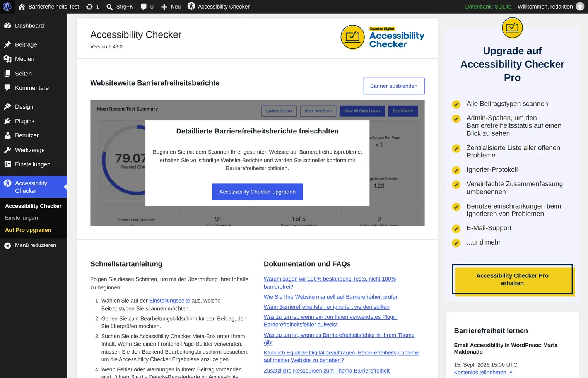Click the Start New Scan button
The width and height of the screenshot is (588, 378).
pos(318,111)
